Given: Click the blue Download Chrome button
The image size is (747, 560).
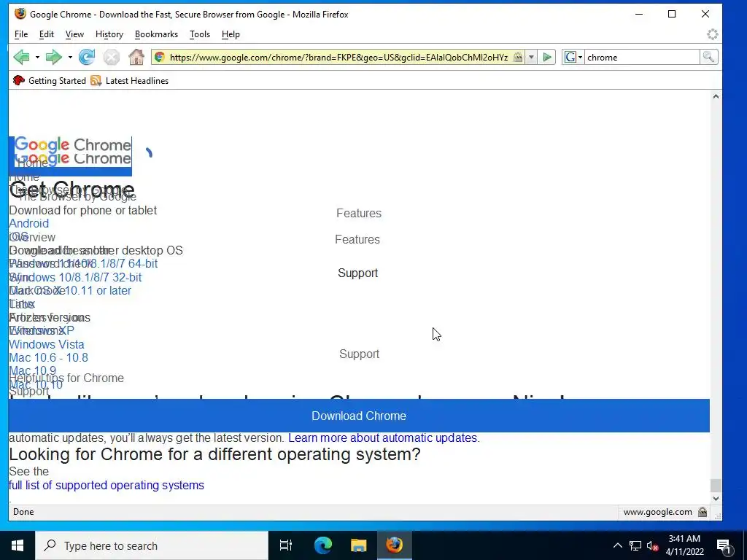Looking at the screenshot, I should pyautogui.click(x=359, y=416).
